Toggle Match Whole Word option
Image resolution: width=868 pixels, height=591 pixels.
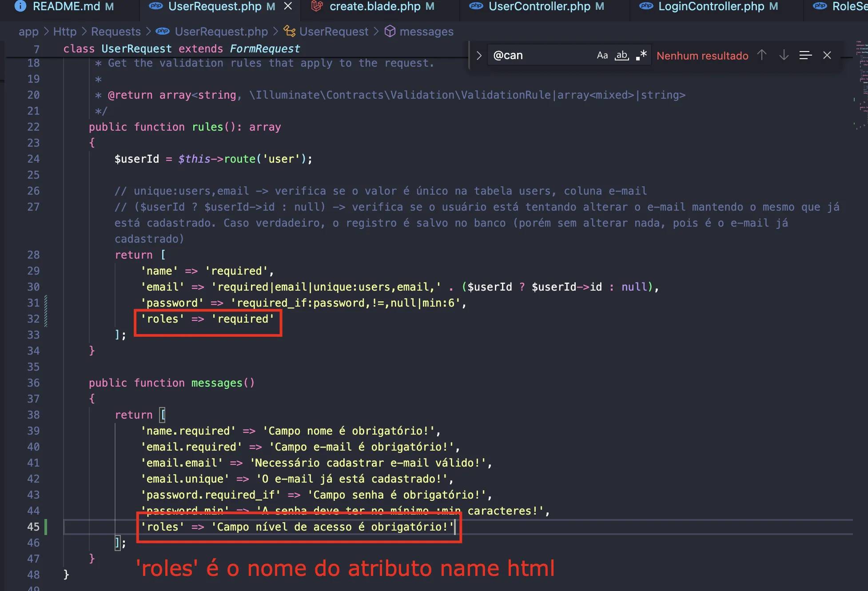click(x=621, y=56)
